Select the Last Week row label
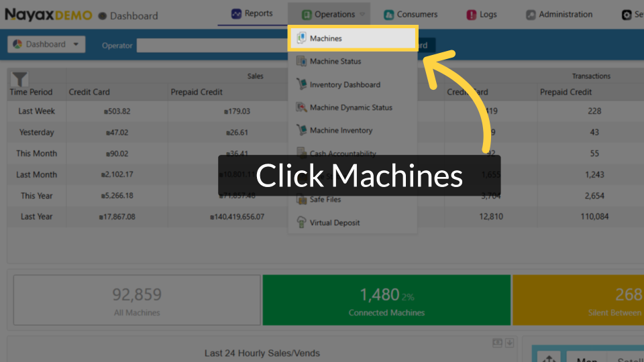 coord(36,111)
